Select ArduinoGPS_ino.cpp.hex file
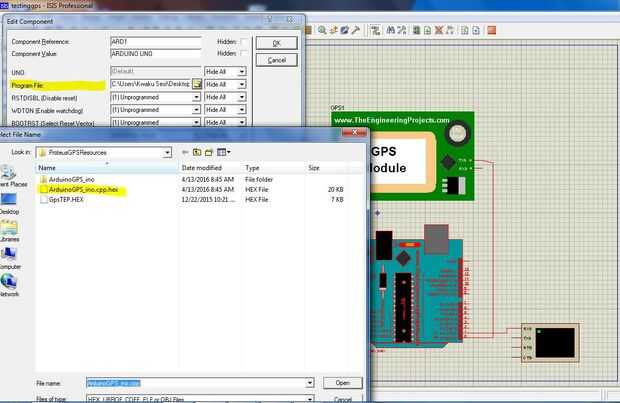 pos(83,190)
